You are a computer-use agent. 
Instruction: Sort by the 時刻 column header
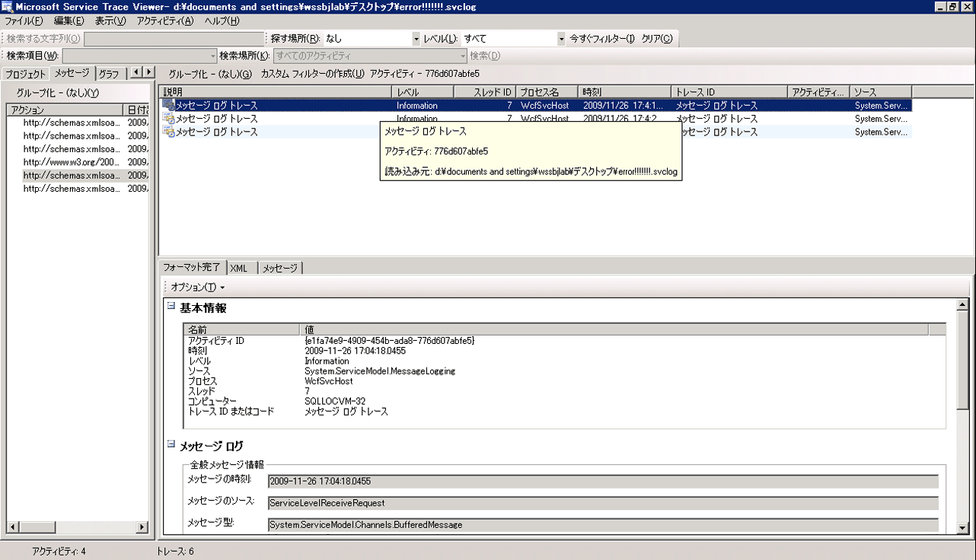624,92
